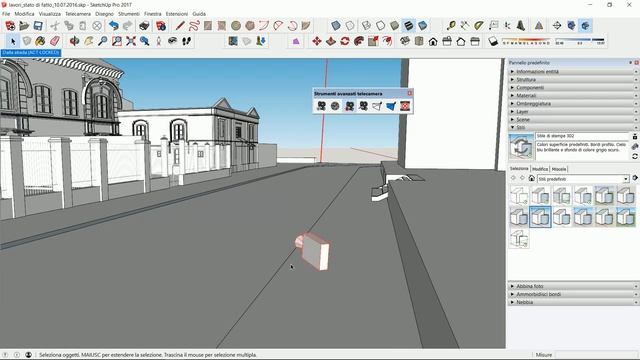Open a file with the folder icon

click(x=24, y=26)
